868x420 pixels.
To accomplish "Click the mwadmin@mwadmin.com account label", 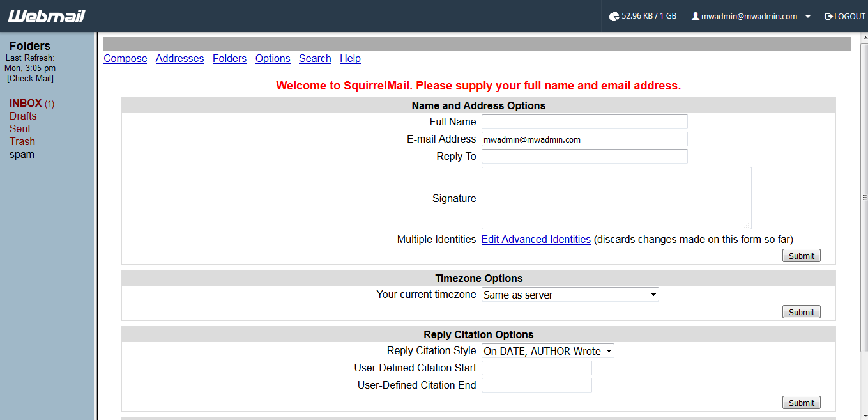I will click(x=749, y=17).
